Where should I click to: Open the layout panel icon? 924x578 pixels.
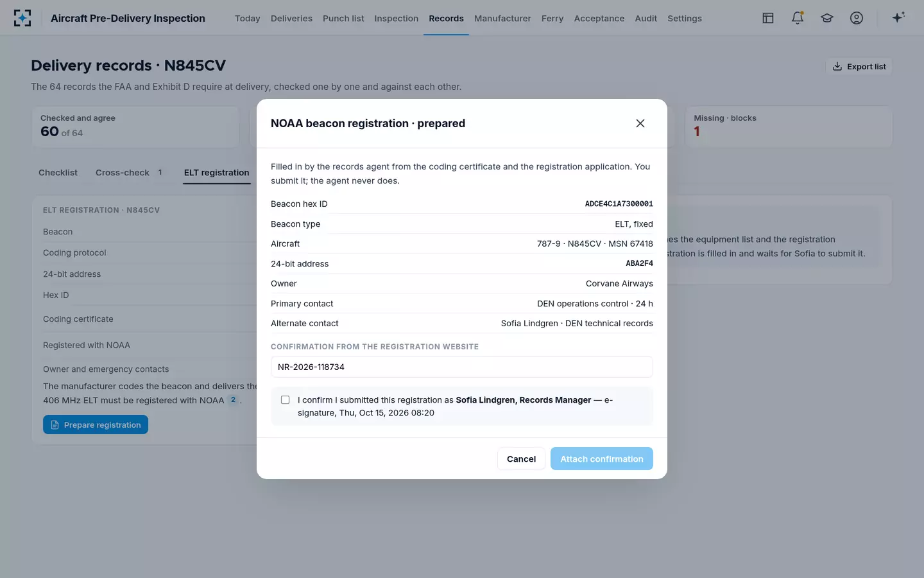tap(768, 18)
